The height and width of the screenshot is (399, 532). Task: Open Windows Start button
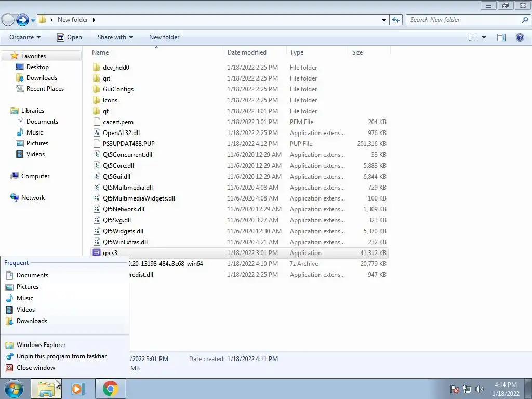[14, 389]
